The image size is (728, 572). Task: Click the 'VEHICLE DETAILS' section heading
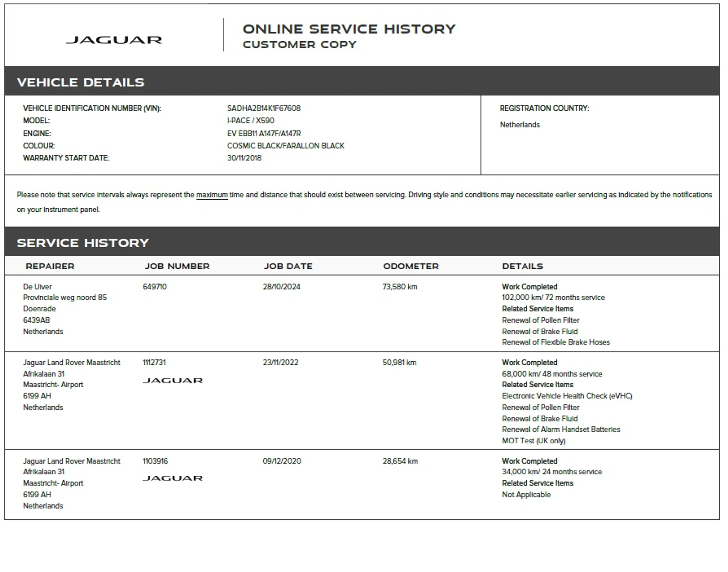click(x=81, y=82)
